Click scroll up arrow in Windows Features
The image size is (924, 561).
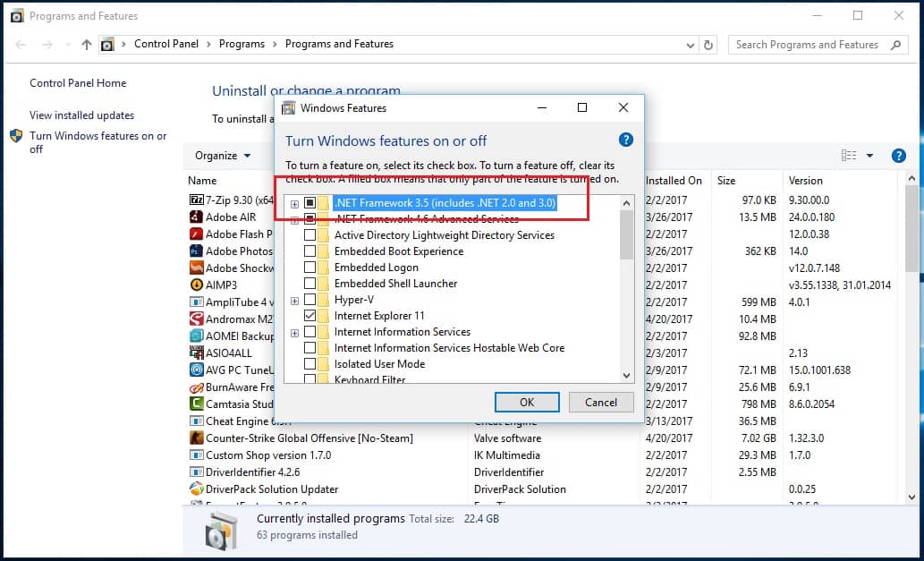click(x=626, y=203)
